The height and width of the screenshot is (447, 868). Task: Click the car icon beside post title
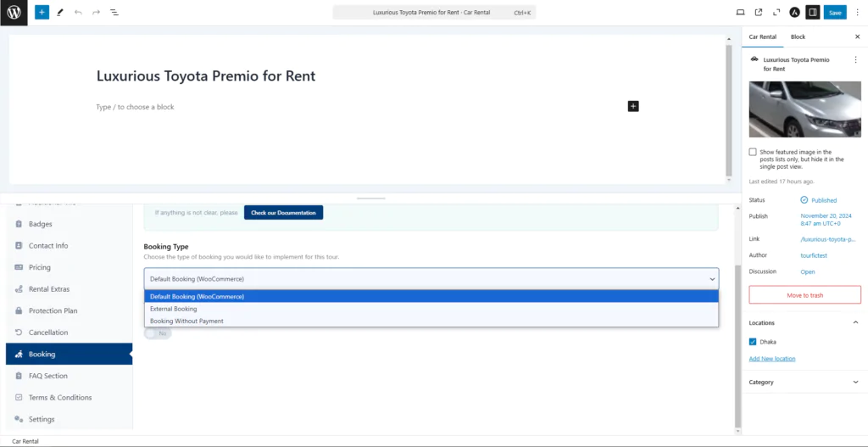[754, 59]
